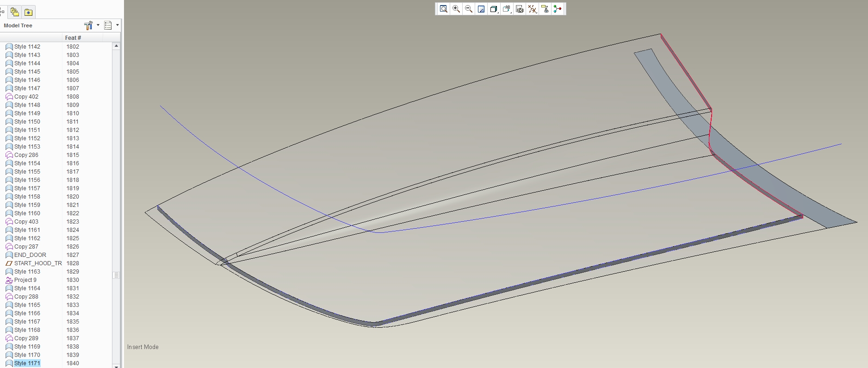
Task: Click the Zoom In magnifier icon
Action: [456, 9]
